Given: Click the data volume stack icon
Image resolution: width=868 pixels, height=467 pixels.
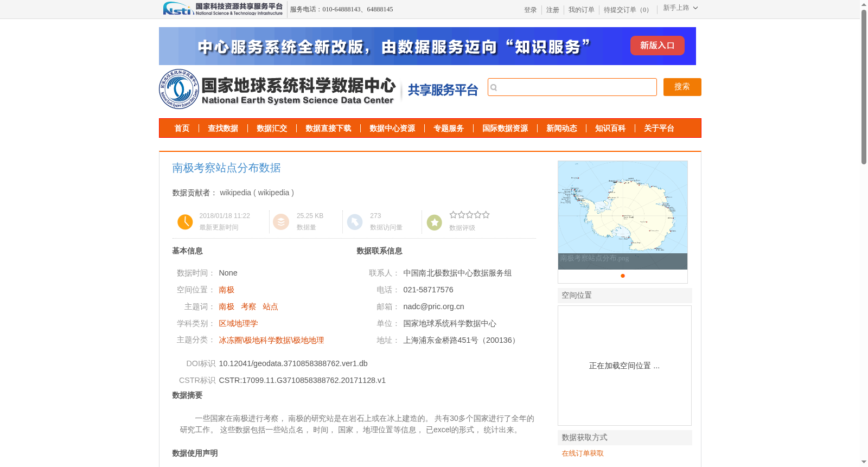Looking at the screenshot, I should point(281,222).
